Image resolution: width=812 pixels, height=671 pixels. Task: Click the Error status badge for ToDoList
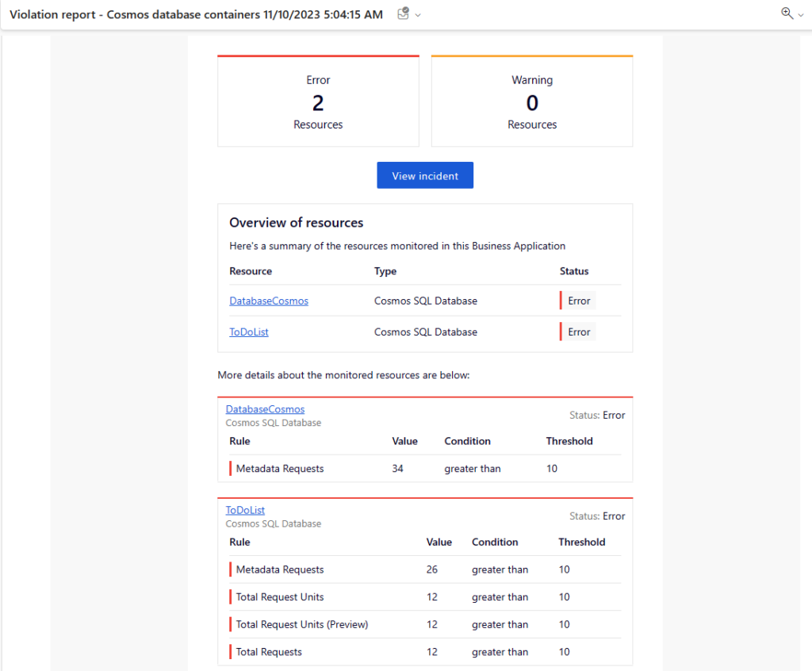[577, 332]
